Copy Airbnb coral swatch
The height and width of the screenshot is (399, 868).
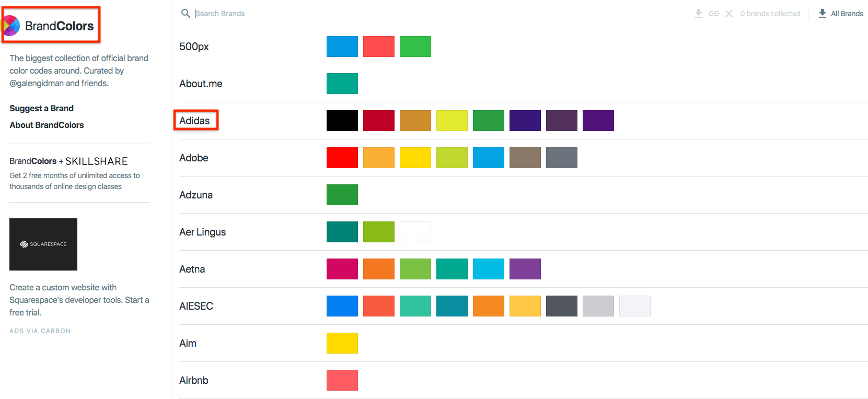coord(342,380)
